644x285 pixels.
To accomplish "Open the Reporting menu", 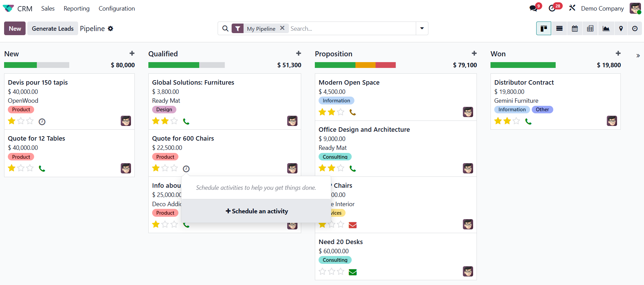I will pos(76,8).
